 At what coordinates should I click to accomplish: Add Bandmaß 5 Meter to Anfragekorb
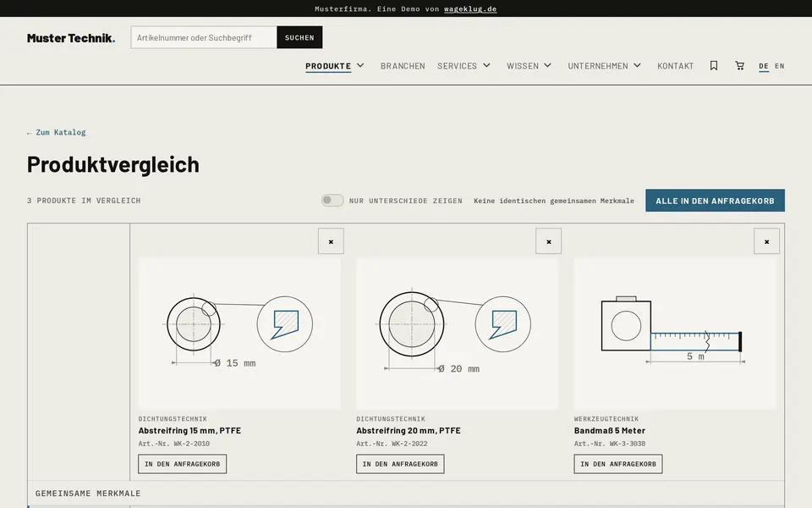[x=617, y=464]
